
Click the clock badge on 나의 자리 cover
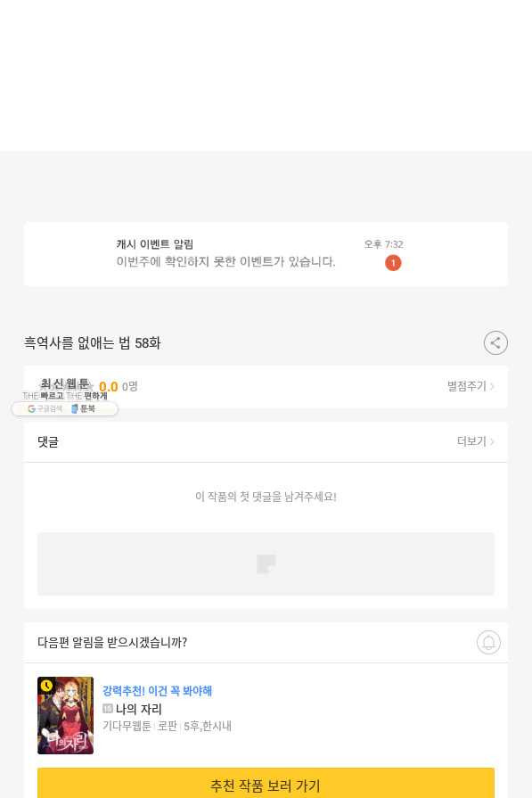[46, 686]
